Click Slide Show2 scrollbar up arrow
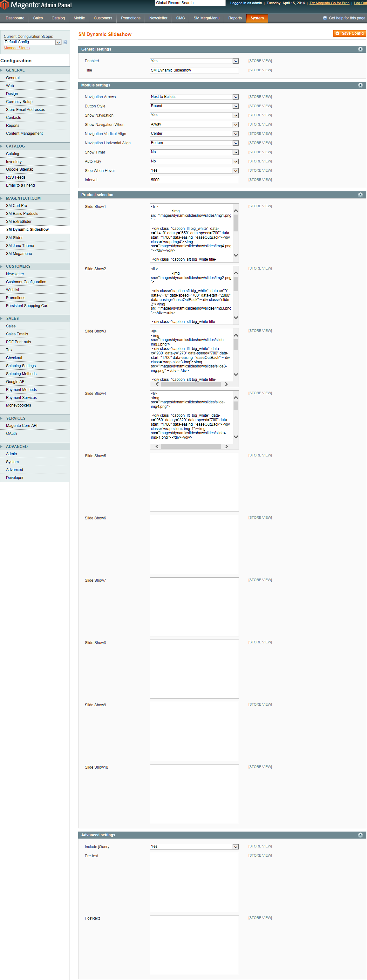 (x=236, y=273)
